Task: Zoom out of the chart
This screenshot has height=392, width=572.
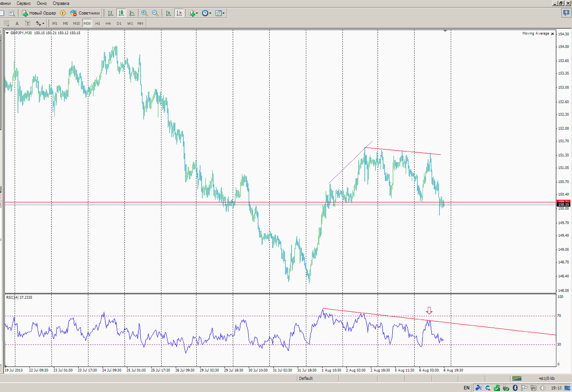Action: pyautogui.click(x=155, y=13)
